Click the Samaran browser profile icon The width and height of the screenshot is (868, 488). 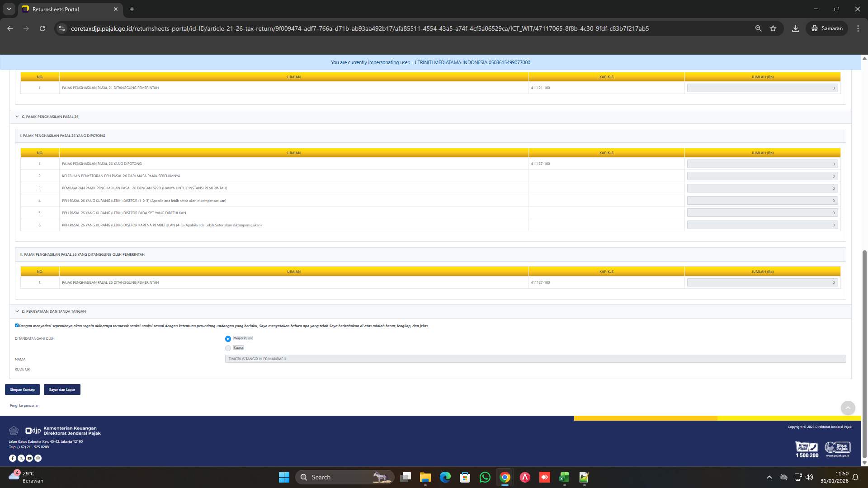(x=826, y=28)
